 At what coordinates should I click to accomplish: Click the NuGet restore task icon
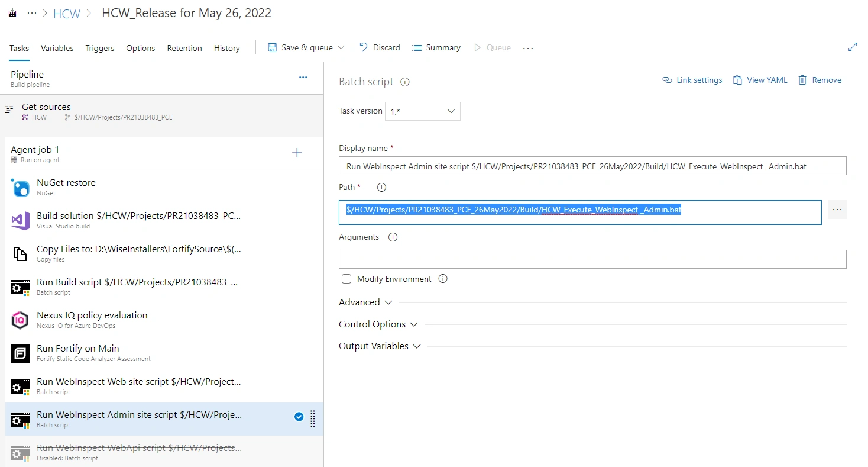[20, 188]
